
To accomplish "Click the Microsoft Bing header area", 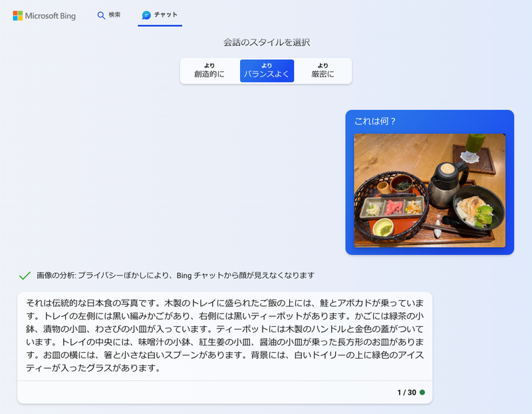I will click(45, 15).
